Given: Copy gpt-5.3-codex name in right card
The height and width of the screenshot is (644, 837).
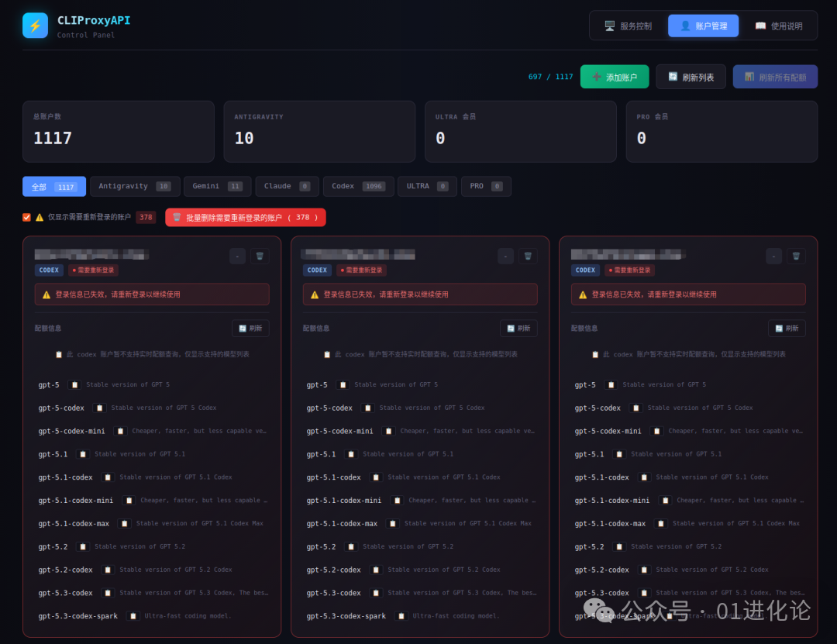Looking at the screenshot, I should coord(644,594).
